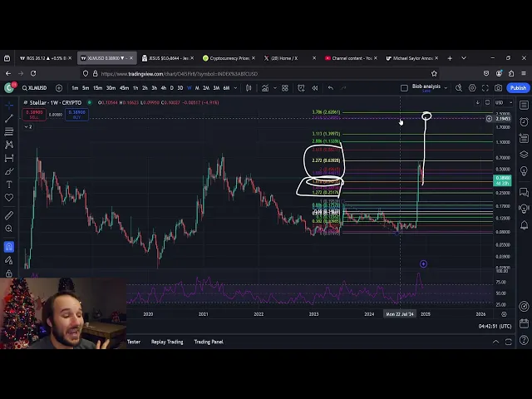Open the Indicators menu
The image size is (532, 399).
tap(265, 88)
